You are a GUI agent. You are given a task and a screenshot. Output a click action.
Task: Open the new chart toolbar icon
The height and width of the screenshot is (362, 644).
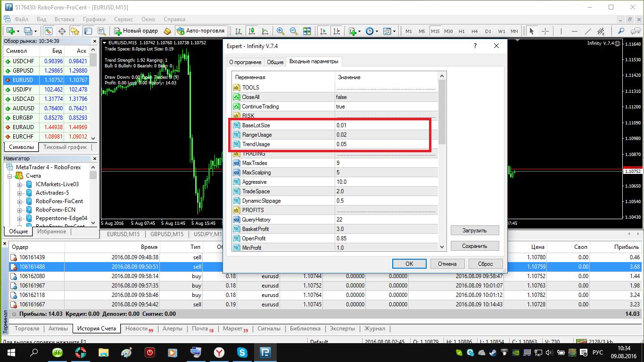tap(12, 31)
